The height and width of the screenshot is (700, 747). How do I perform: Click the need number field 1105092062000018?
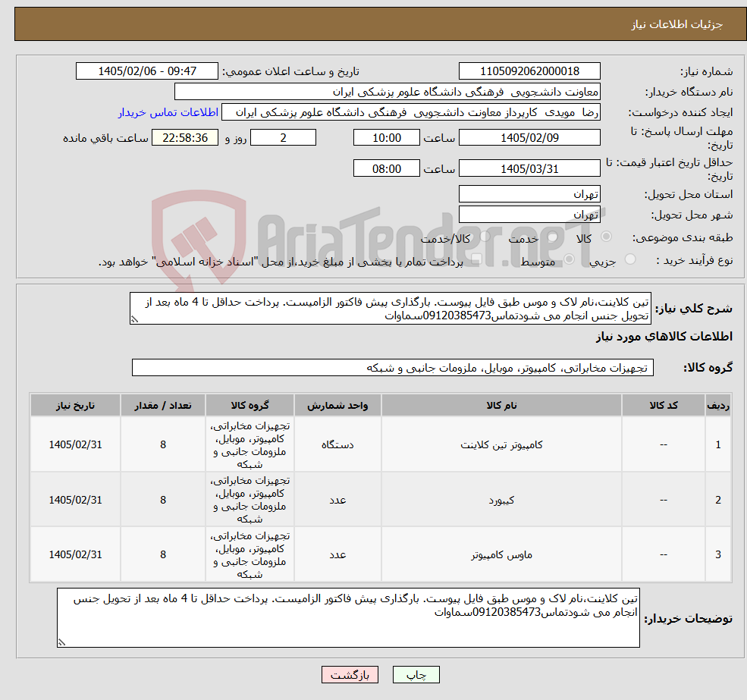529,71
